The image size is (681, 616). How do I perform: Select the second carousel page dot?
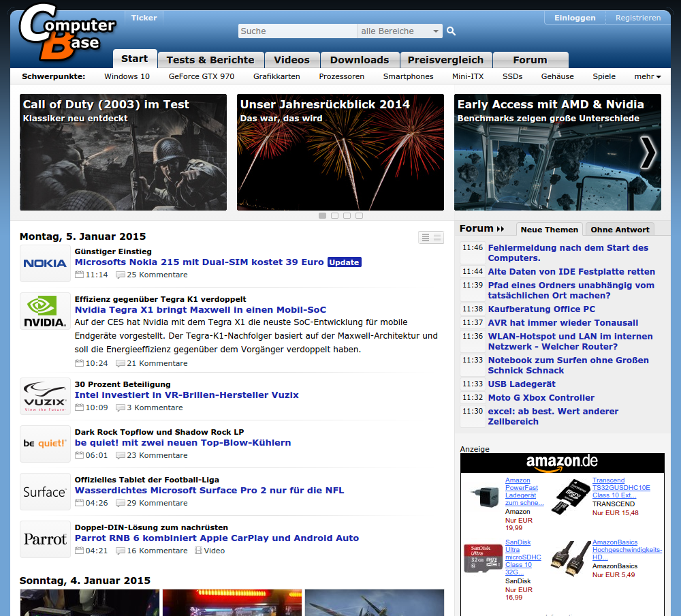pyautogui.click(x=334, y=216)
